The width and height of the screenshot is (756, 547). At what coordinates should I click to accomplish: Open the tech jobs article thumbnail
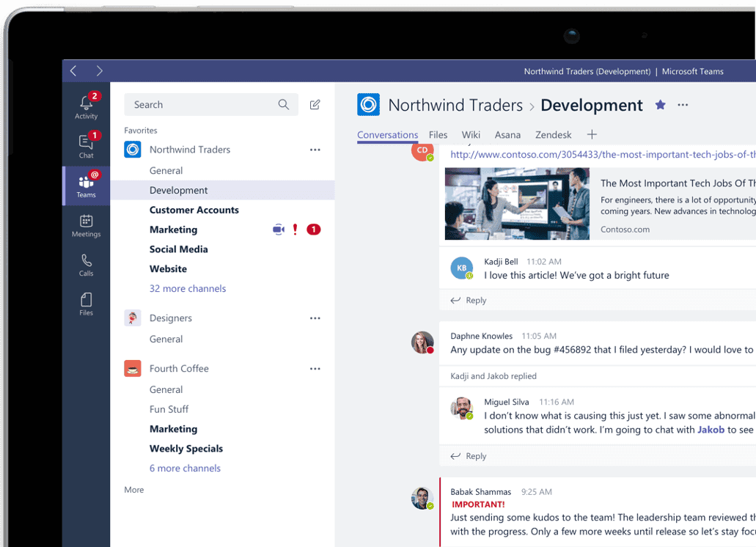coord(517,204)
